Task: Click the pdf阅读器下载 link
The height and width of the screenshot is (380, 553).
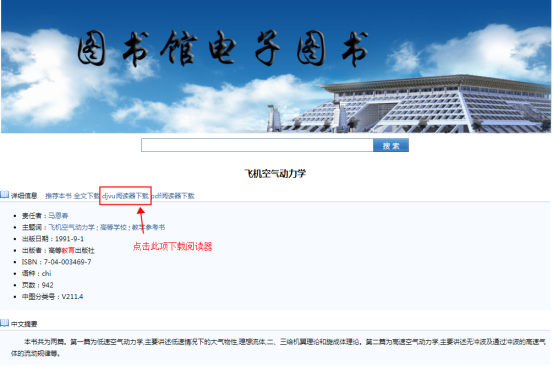Action: (x=173, y=196)
